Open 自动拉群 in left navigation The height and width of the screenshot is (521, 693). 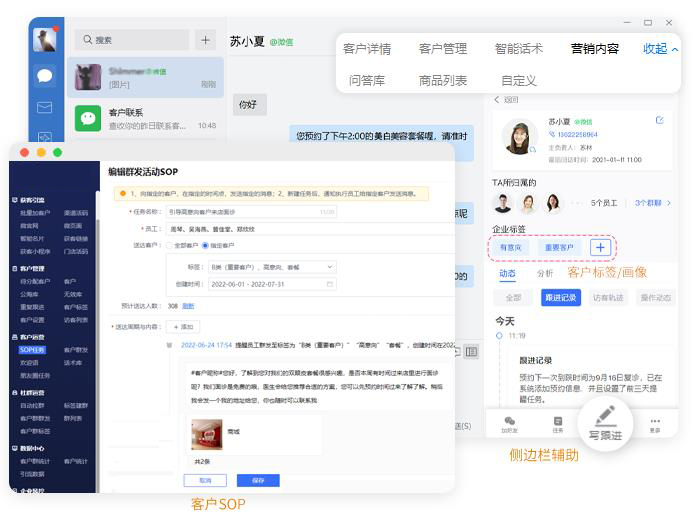[x=32, y=406]
